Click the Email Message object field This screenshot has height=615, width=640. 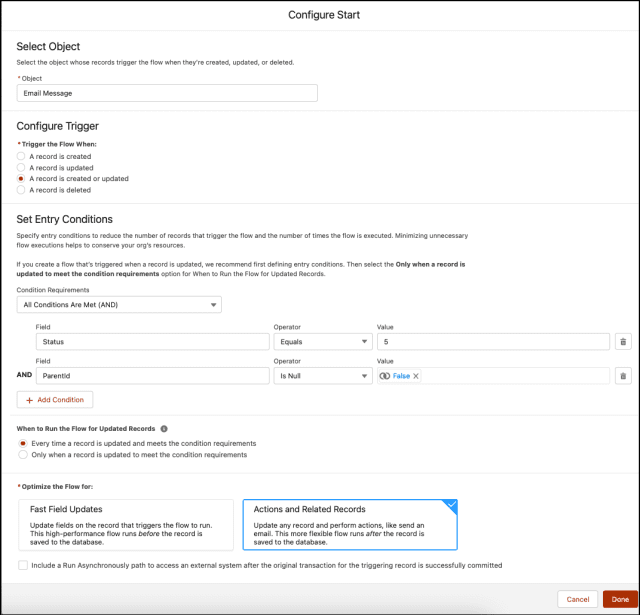pyautogui.click(x=167, y=93)
